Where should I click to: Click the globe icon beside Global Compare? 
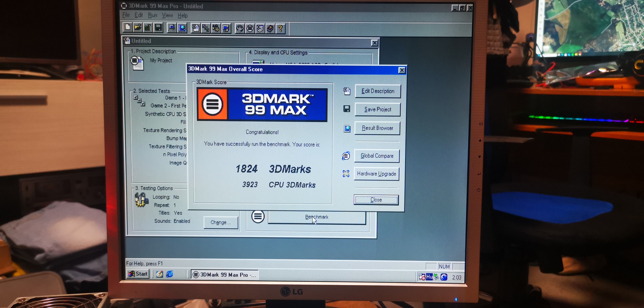(x=346, y=155)
